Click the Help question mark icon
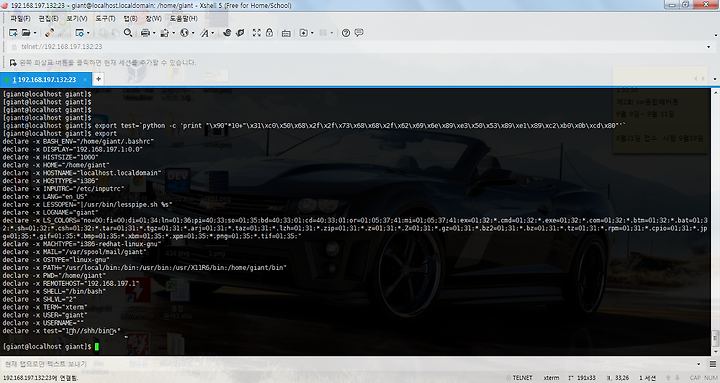720x383 pixels. [x=346, y=33]
